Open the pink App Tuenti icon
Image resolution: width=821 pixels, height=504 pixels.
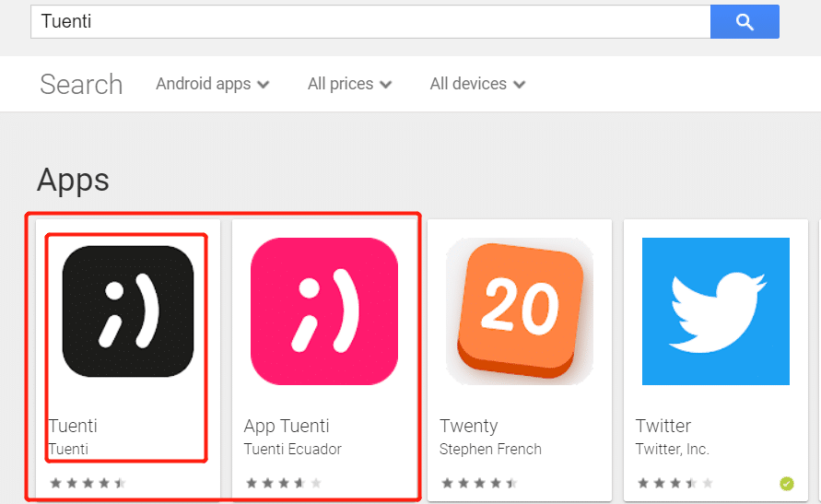[324, 311]
